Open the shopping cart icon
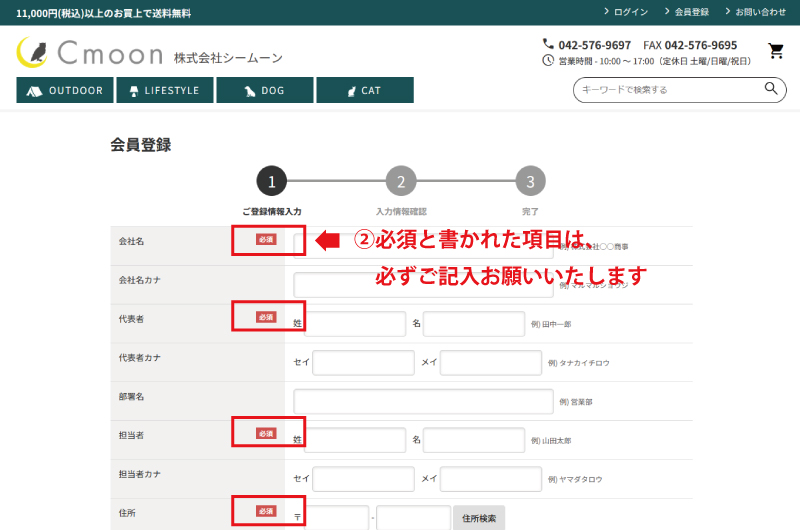 776,51
